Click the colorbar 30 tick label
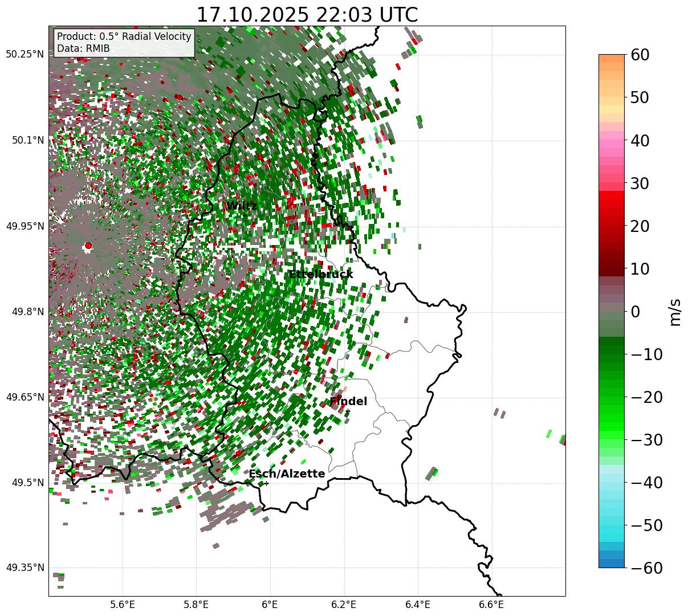 pyautogui.click(x=640, y=183)
